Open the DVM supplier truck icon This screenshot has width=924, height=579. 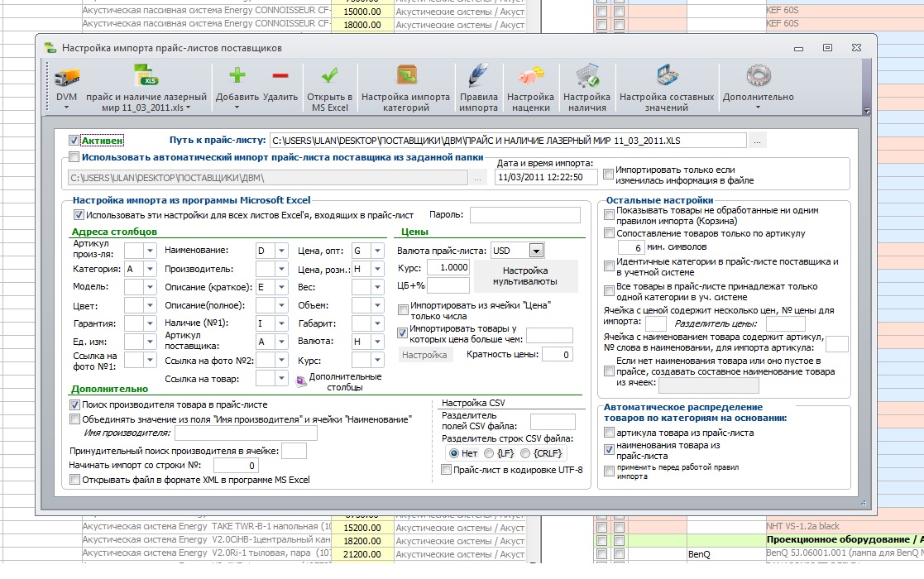coord(66,77)
